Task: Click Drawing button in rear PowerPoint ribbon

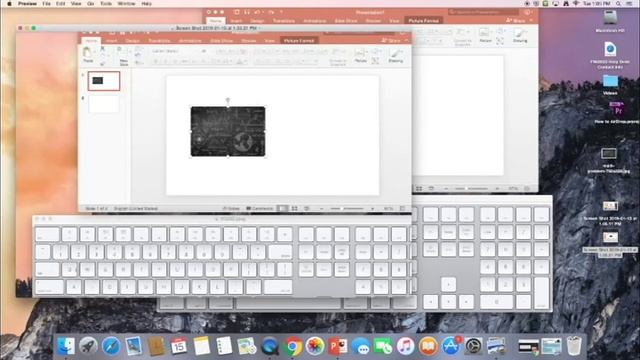Action: click(520, 36)
